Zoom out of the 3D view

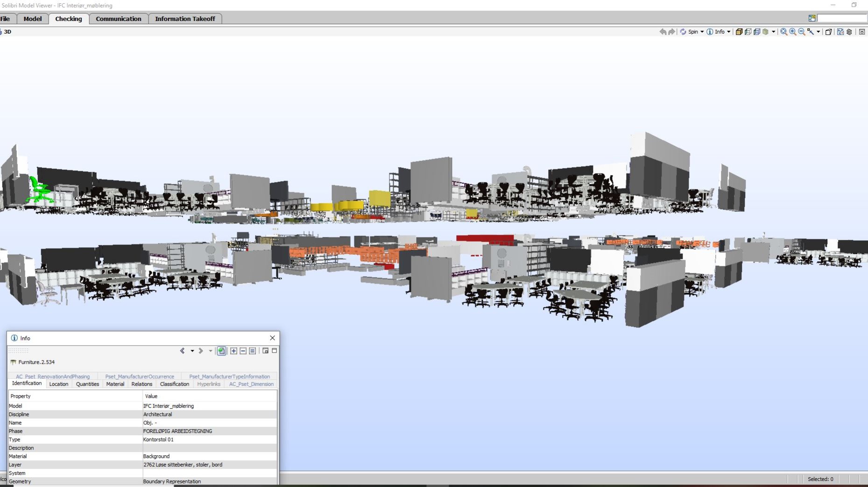click(x=802, y=32)
